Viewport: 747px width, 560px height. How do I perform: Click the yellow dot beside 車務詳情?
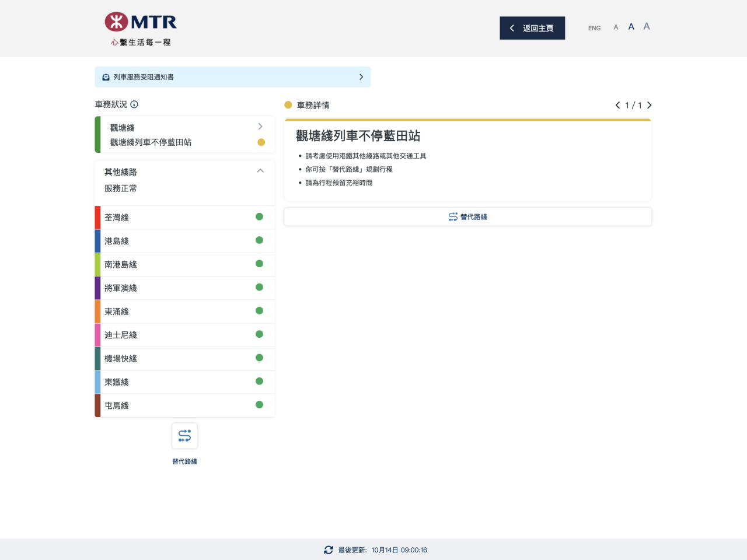[288, 105]
